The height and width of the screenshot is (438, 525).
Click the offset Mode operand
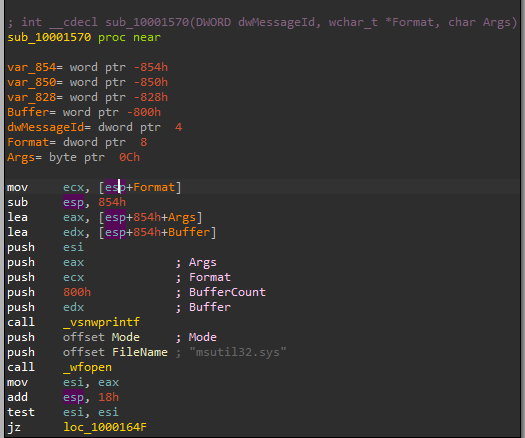101,337
